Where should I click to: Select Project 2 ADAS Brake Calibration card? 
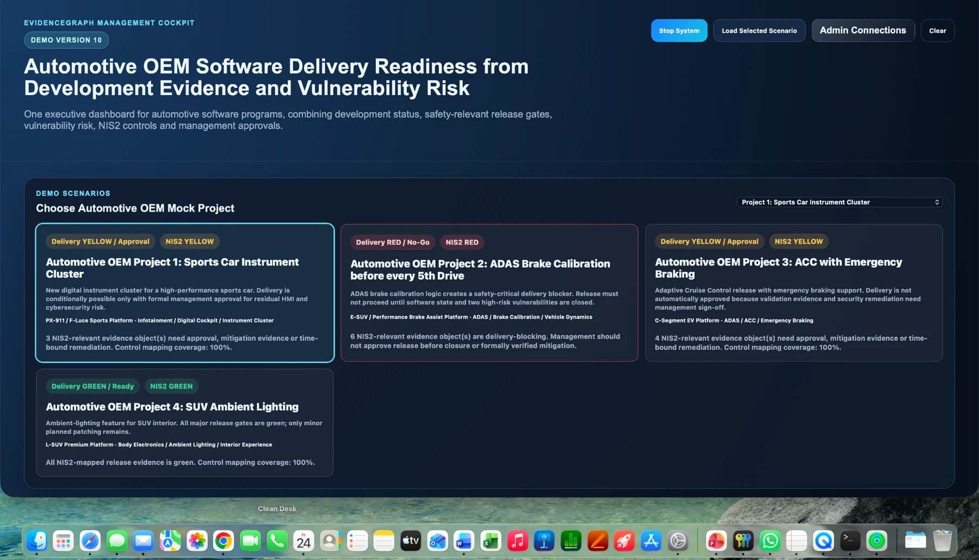click(489, 293)
